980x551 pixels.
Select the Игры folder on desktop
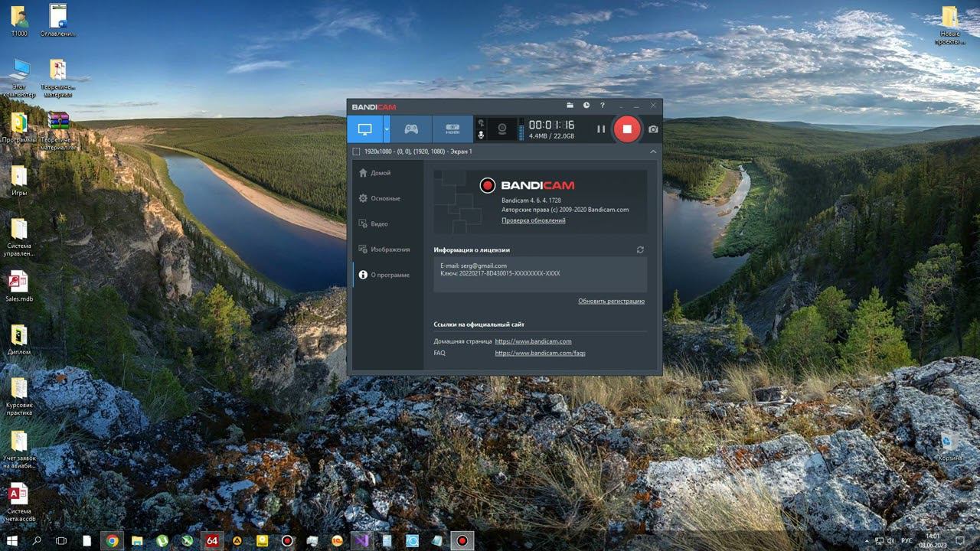tap(19, 181)
